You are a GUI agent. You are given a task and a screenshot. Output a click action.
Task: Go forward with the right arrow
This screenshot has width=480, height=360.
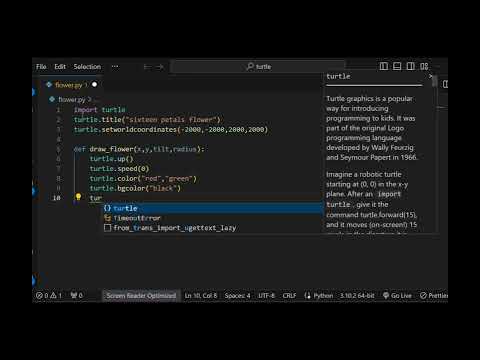pos(160,67)
